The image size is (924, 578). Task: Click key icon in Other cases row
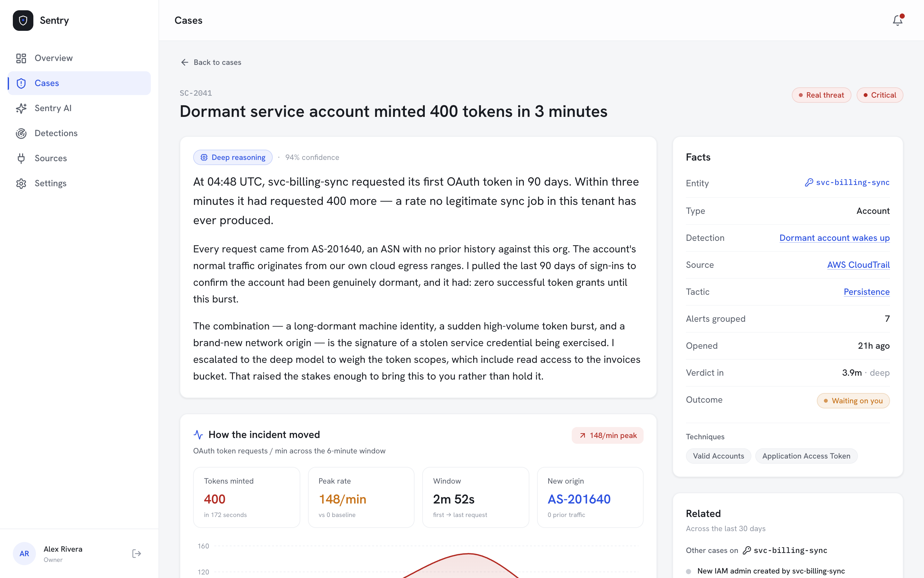click(747, 550)
